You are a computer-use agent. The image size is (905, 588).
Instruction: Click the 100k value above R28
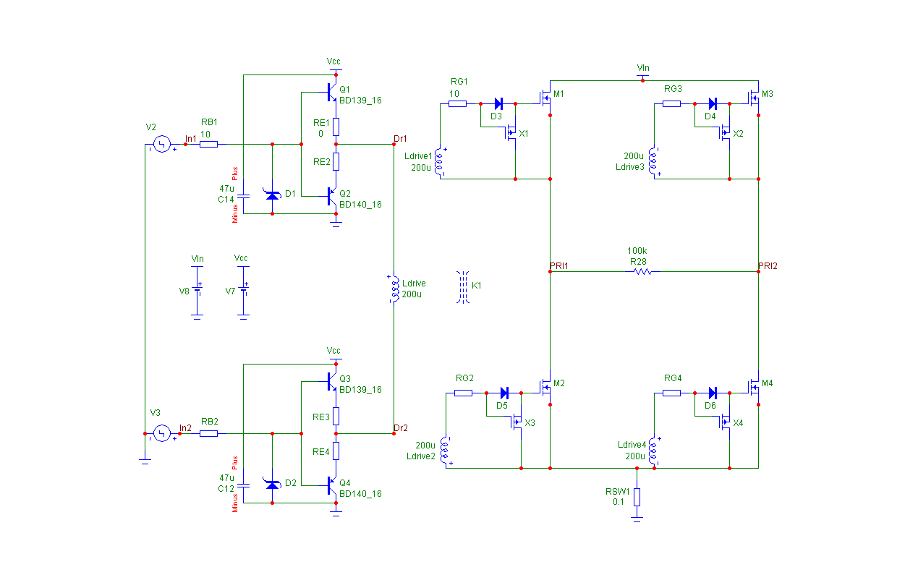[x=637, y=251]
